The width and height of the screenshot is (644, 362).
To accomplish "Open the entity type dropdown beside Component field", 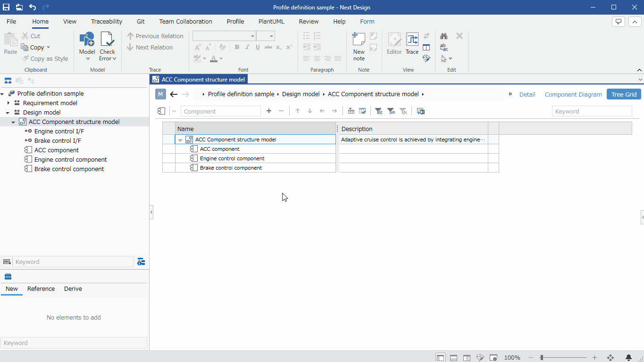I will [174, 111].
